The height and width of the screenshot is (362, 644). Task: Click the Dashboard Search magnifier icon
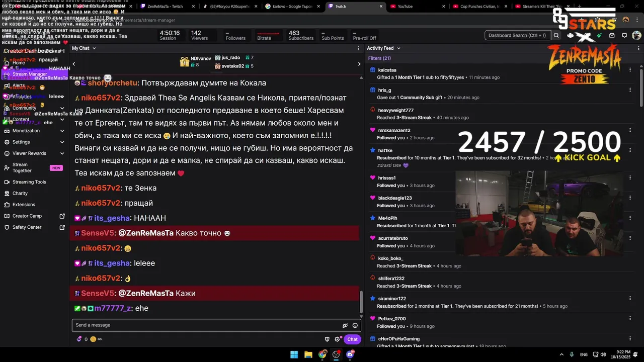pyautogui.click(x=556, y=36)
